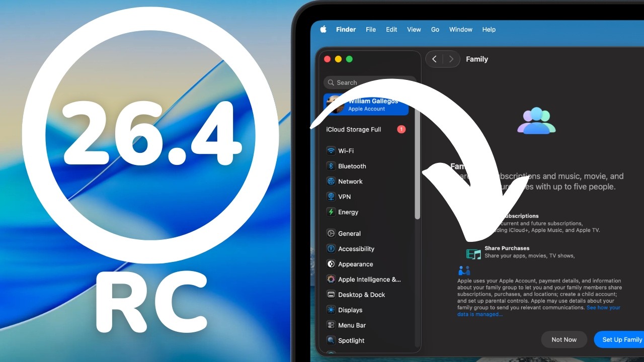This screenshot has width=644, height=362.
Task: Open the Finder menu
Action: (346, 30)
